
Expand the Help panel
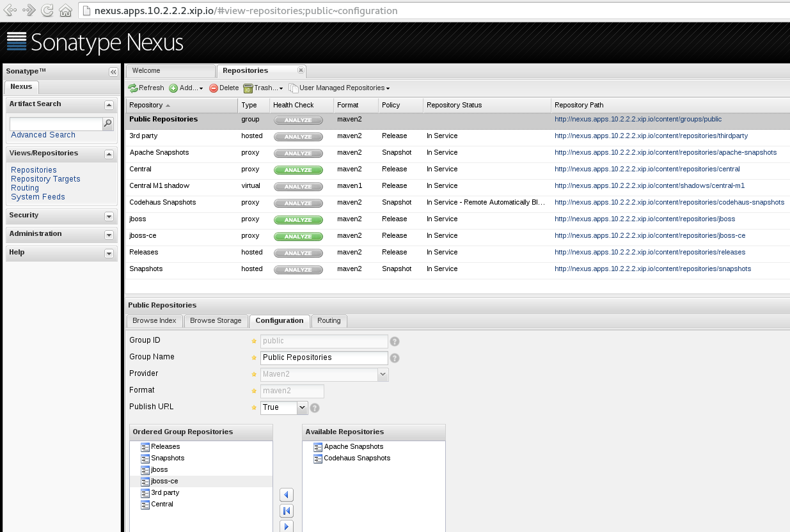(x=109, y=253)
